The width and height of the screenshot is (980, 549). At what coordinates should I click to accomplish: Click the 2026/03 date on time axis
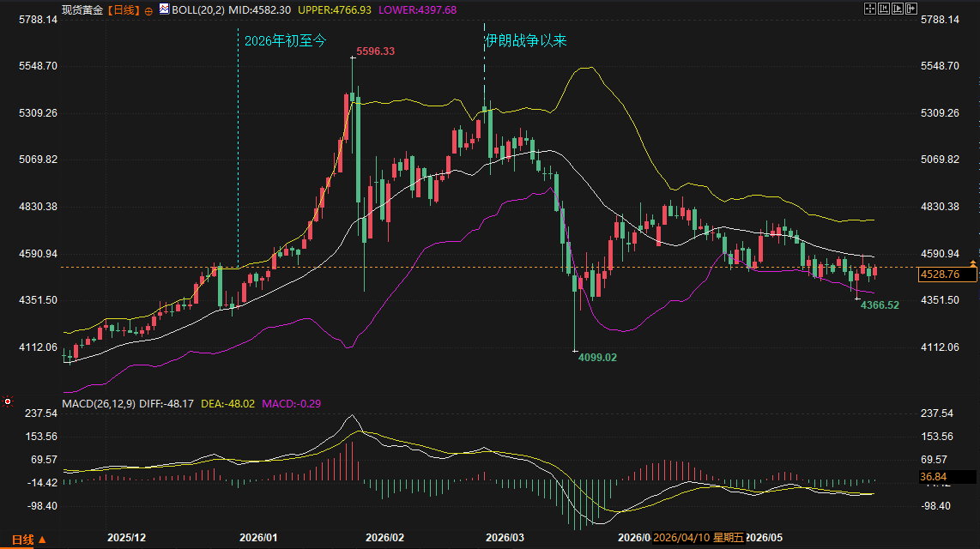coord(505,538)
